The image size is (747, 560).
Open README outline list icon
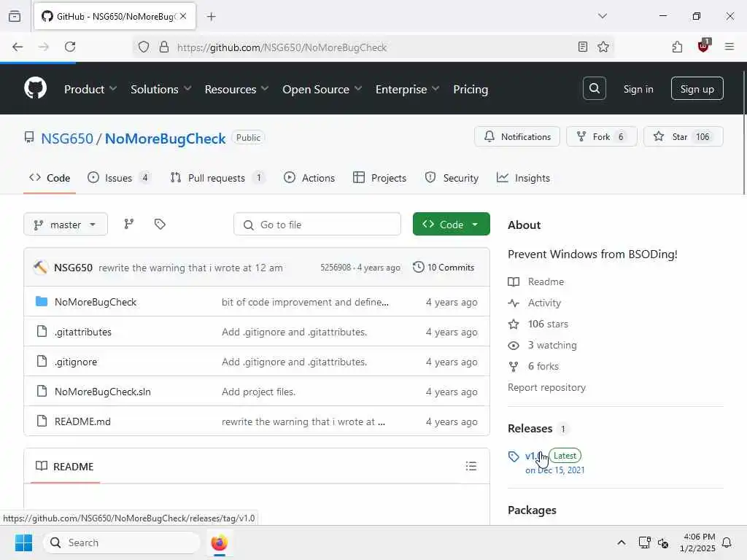point(471,466)
